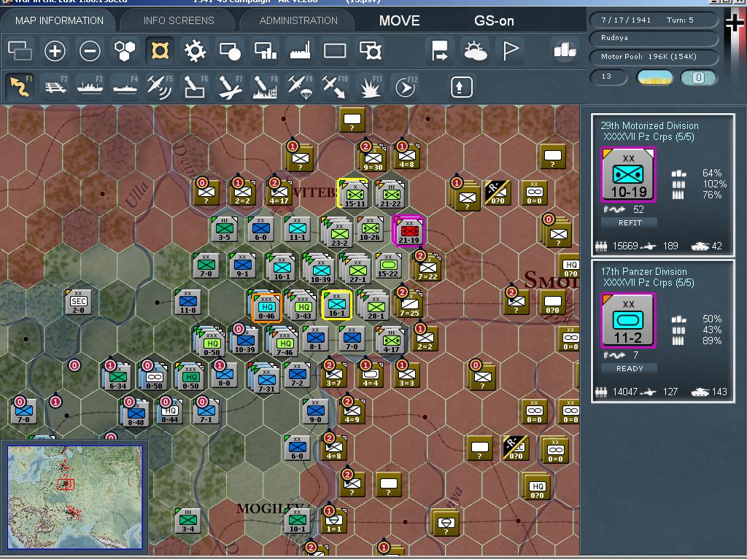Viewport: 747px width, 560px height.
Task: Click the MOVE mode label
Action: coord(399,20)
